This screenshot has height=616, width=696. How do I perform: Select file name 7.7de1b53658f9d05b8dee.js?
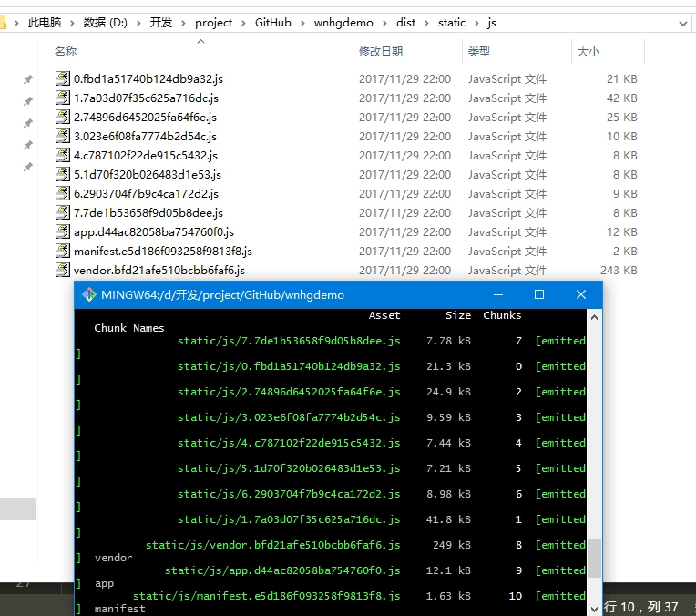tap(148, 212)
